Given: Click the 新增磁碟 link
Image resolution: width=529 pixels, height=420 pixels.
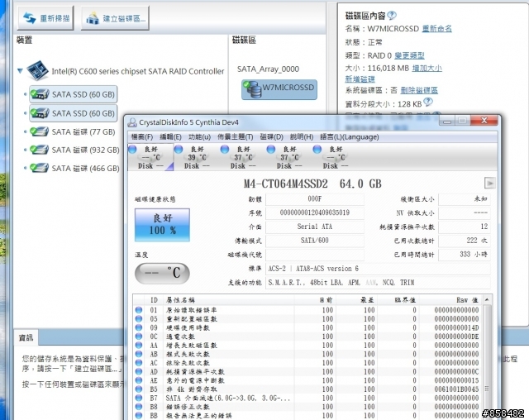Looking at the screenshot, I should [360, 79].
